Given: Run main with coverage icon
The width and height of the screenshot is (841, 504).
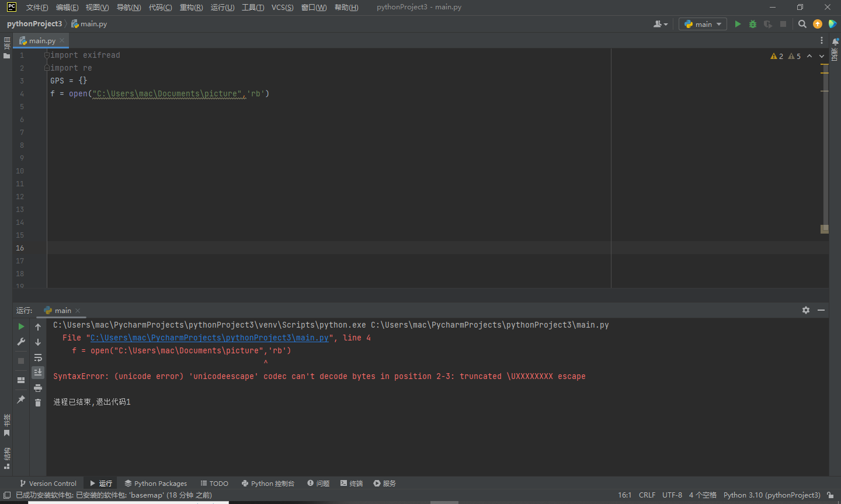Looking at the screenshot, I should 768,24.
